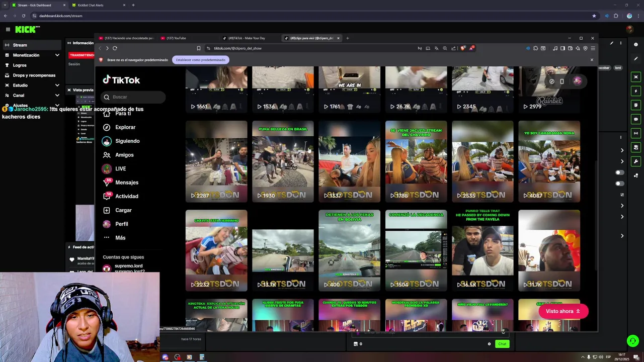The image size is (644, 362).
Task: Open PURA BELLEZA EN BRASIL video
Action: click(x=283, y=161)
